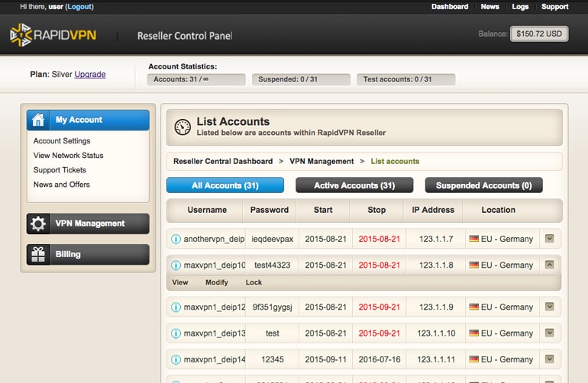Open the My Account section

pyautogui.click(x=88, y=120)
